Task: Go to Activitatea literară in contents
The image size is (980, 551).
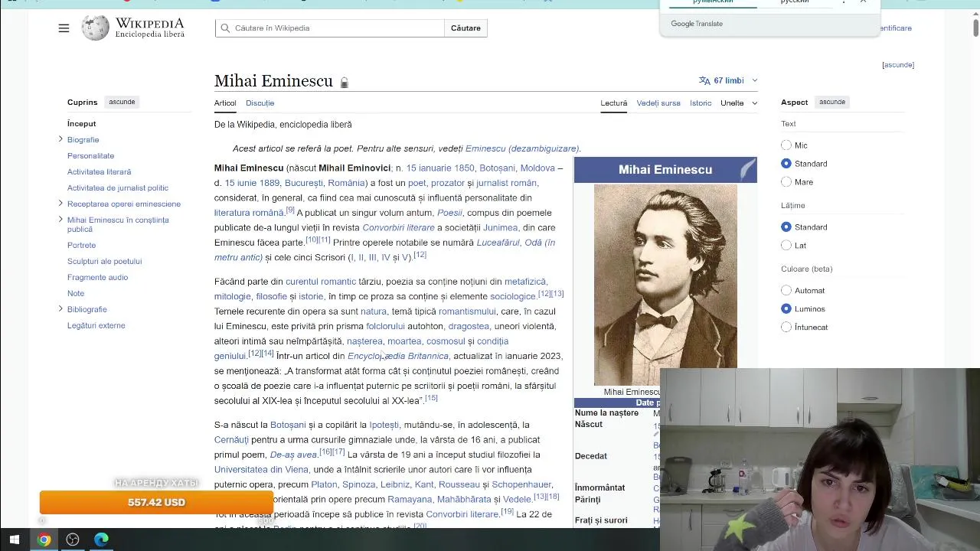Action: click(99, 171)
